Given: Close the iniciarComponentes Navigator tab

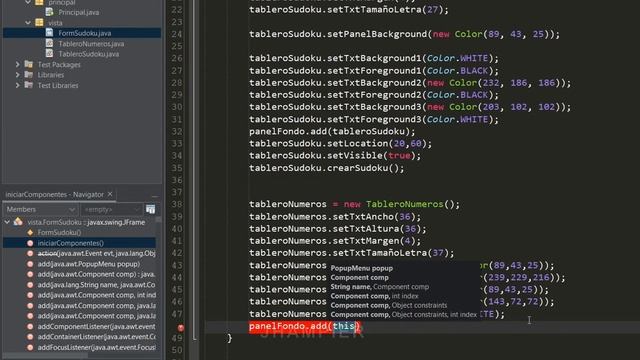Looking at the screenshot, I should (x=110, y=194).
